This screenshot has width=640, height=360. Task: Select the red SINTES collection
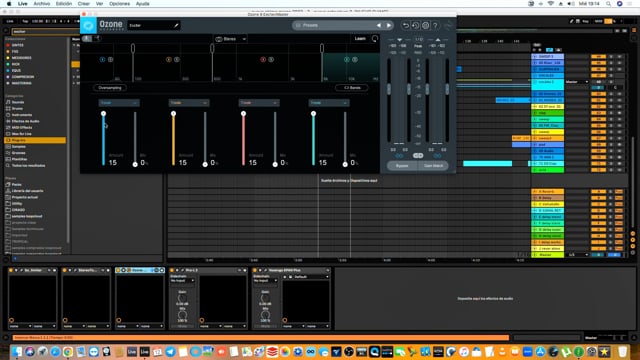coord(17,45)
